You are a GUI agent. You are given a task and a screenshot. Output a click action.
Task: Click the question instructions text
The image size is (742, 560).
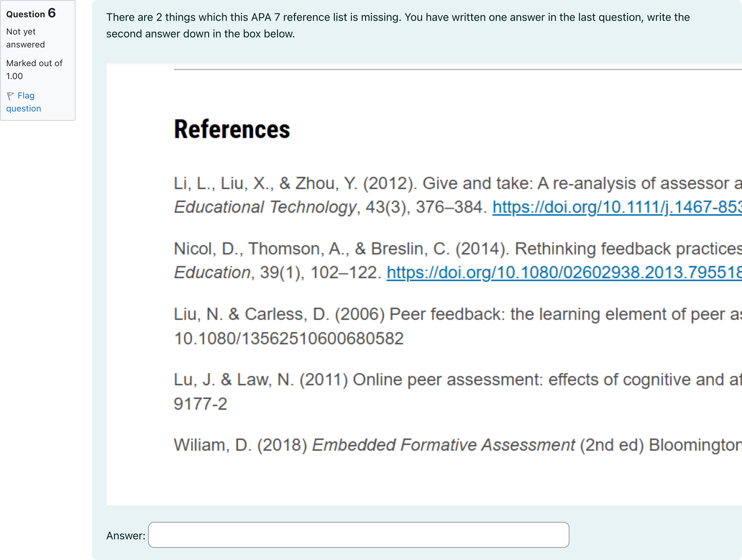[398, 26]
